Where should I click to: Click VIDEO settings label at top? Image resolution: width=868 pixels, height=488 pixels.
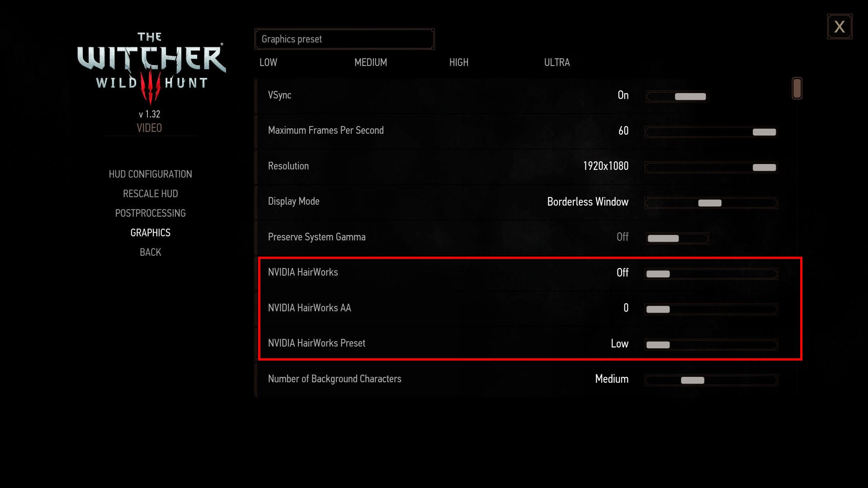click(x=150, y=127)
